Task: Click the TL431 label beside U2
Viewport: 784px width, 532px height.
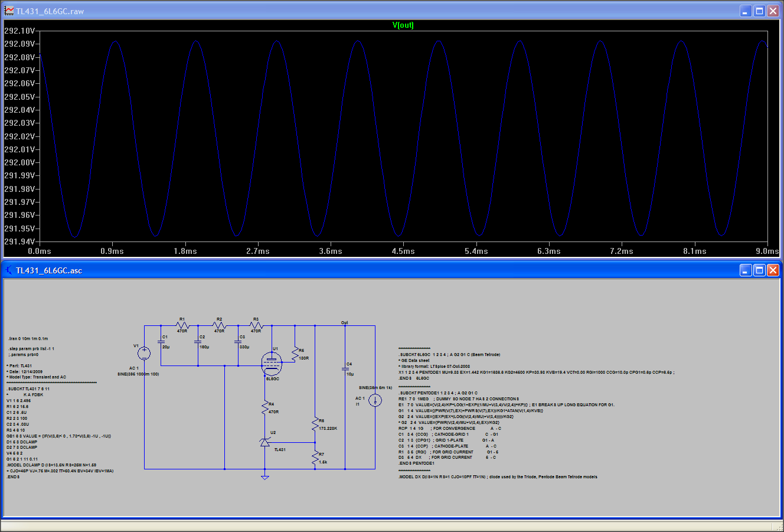Action: [280, 450]
